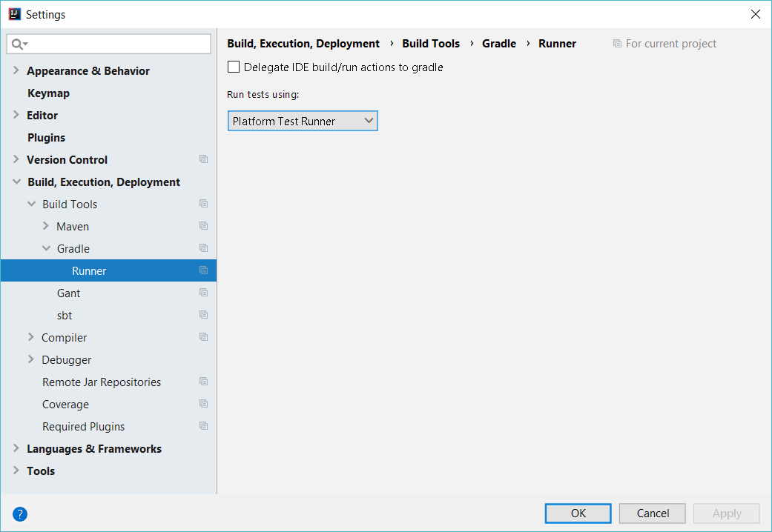Image resolution: width=772 pixels, height=532 pixels.
Task: Click the Apply button
Action: coord(727,513)
